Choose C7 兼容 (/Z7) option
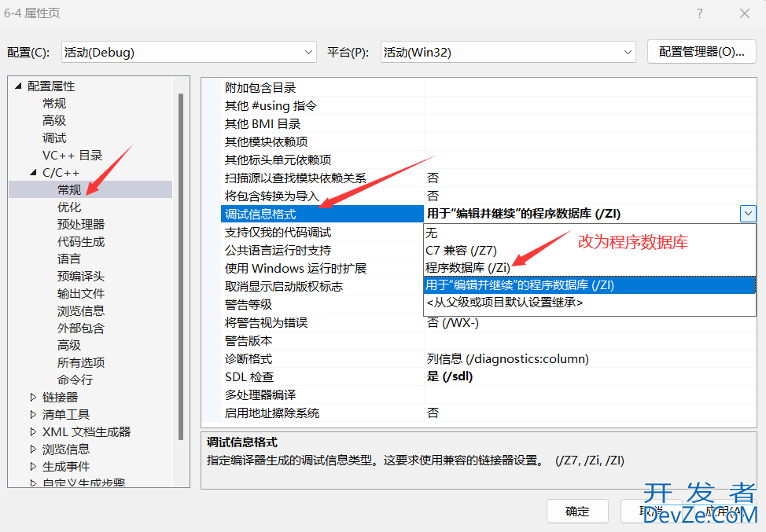The image size is (766, 532). point(461,251)
